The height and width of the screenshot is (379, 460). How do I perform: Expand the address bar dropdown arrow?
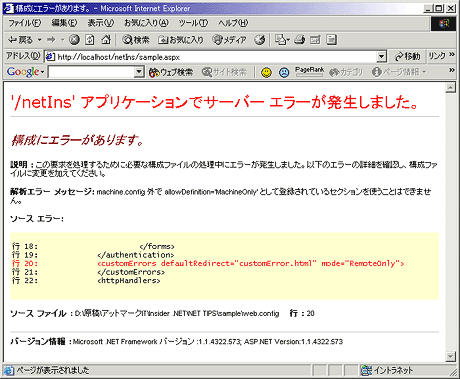[382, 57]
